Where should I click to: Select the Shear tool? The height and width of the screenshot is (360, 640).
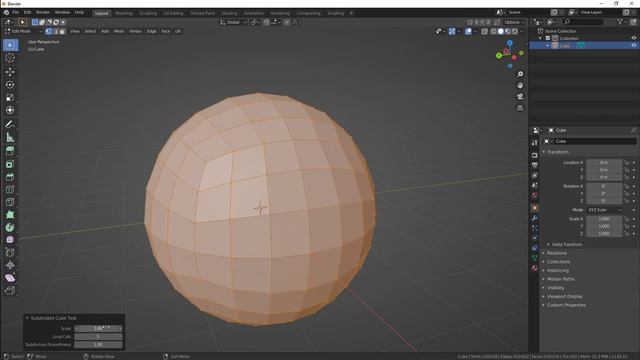10,278
